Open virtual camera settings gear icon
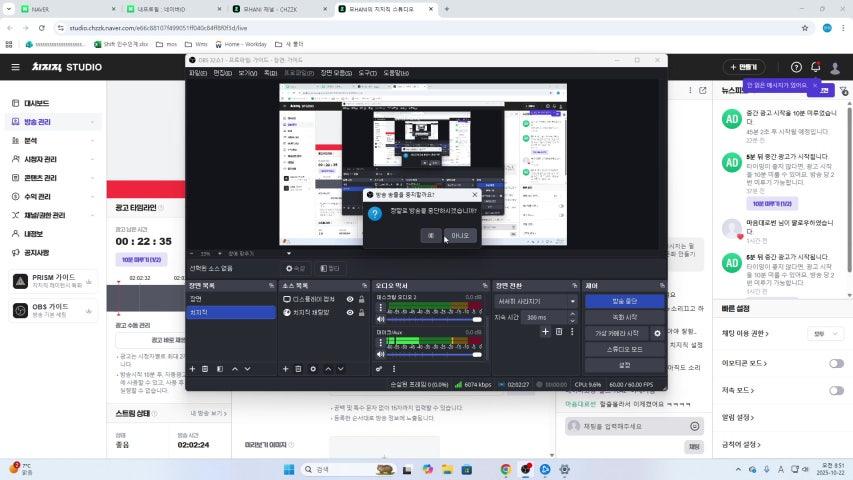 657,333
